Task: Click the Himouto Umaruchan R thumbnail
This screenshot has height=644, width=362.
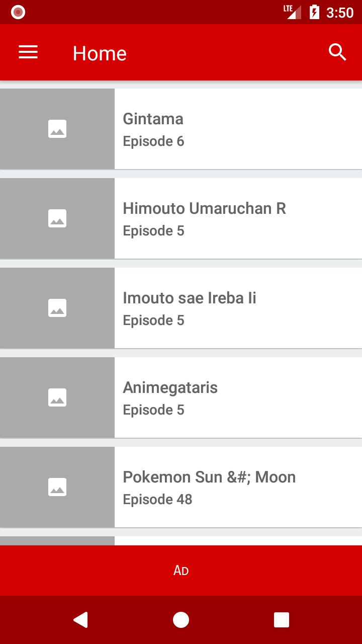Action: [x=57, y=218]
